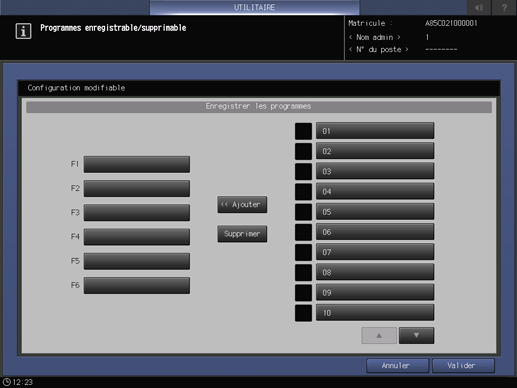Image resolution: width=517 pixels, height=388 pixels.
Task: Toggle the black box beside program 07
Action: pos(303,252)
